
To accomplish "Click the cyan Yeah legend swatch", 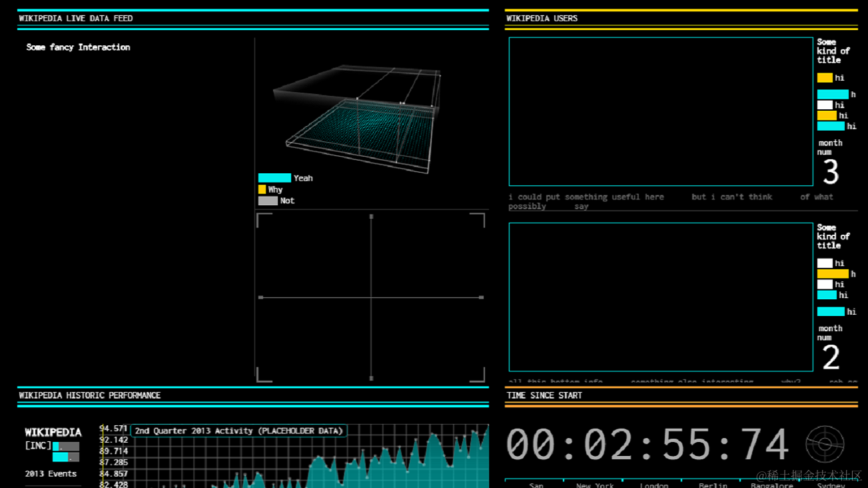I will tap(274, 178).
